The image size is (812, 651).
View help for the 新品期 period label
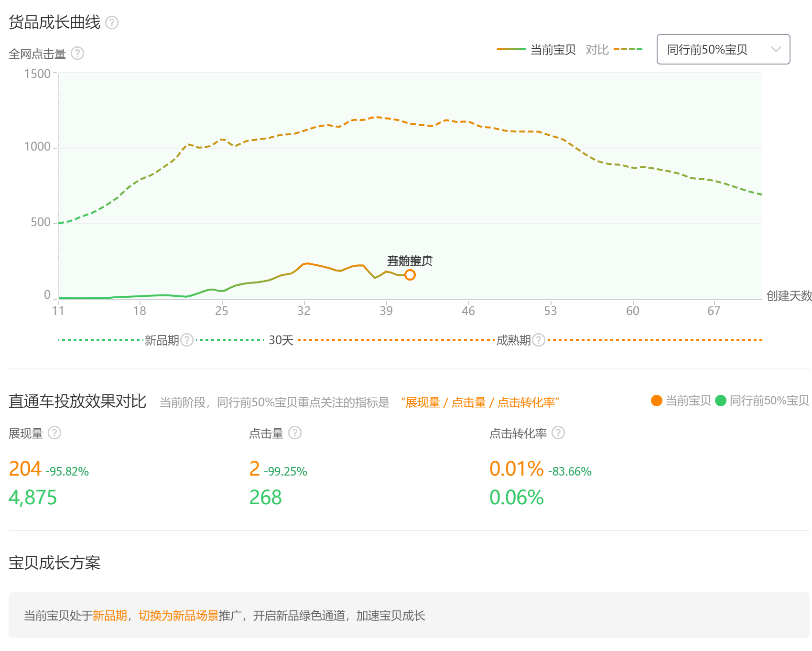coord(187,340)
